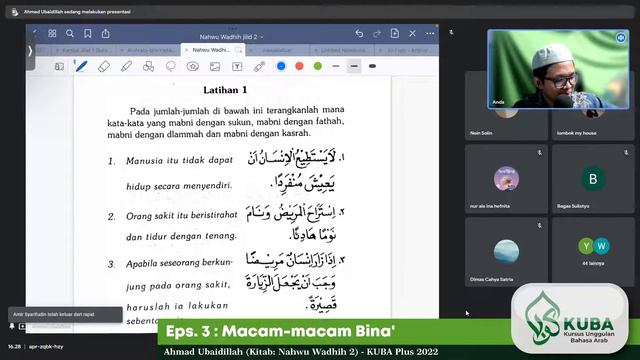
Task: Switch to the Kamus jilid 1 tab
Action: (84, 50)
